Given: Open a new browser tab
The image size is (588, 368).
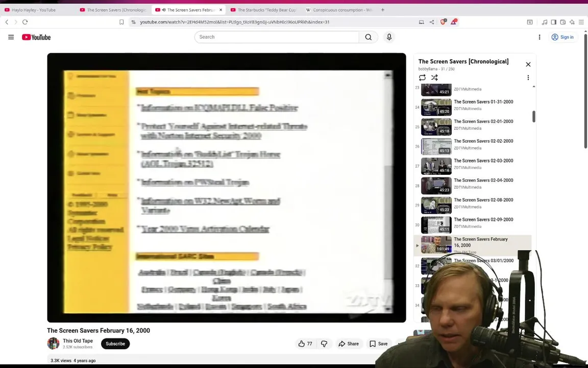Looking at the screenshot, I should pos(382,10).
